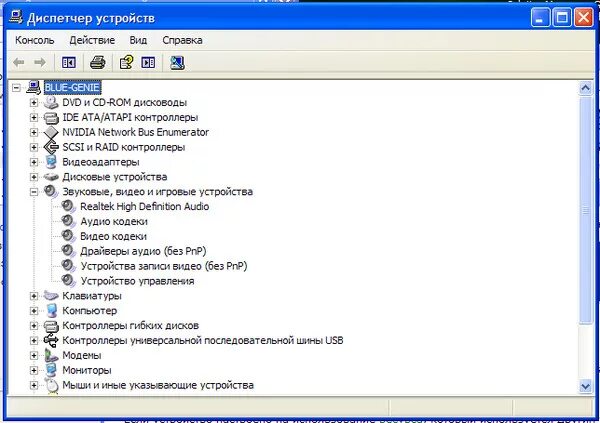Click the Forward arrow in toolbar
Image resolution: width=600 pixels, height=423 pixels.
(40, 62)
